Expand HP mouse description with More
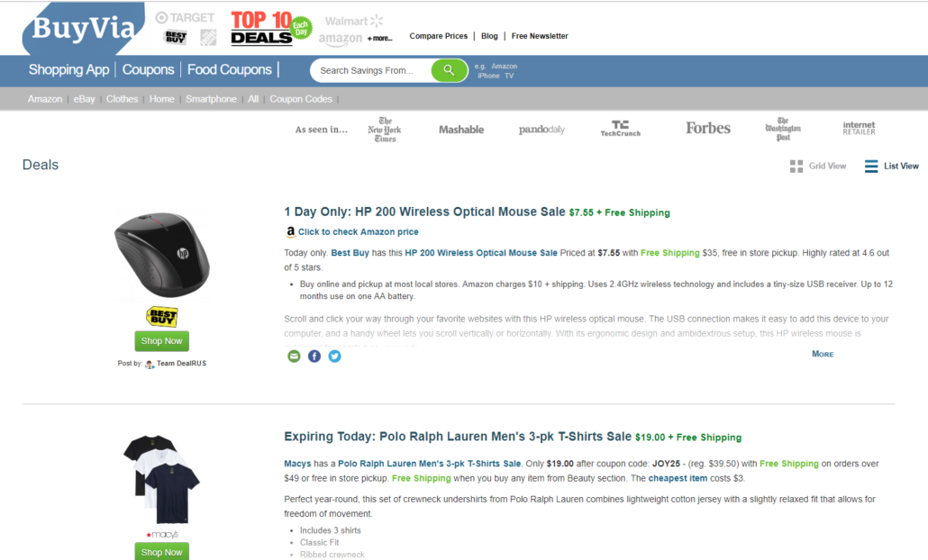 pyautogui.click(x=823, y=354)
